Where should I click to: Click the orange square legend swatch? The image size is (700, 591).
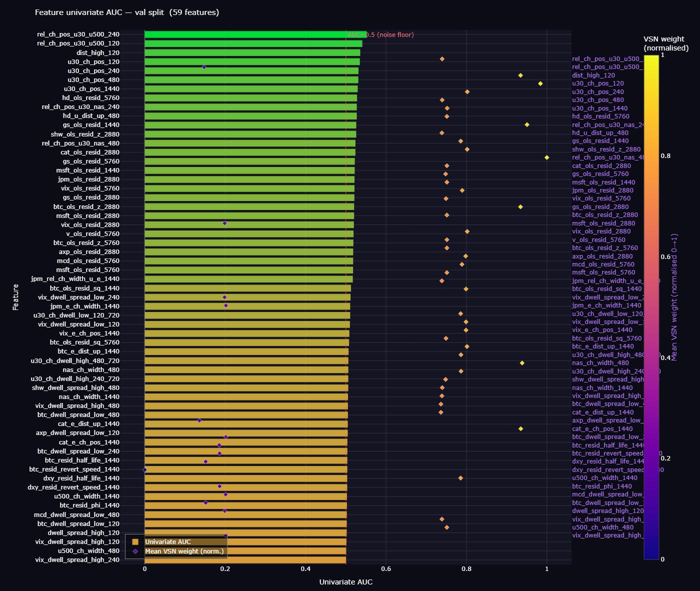pos(135,541)
